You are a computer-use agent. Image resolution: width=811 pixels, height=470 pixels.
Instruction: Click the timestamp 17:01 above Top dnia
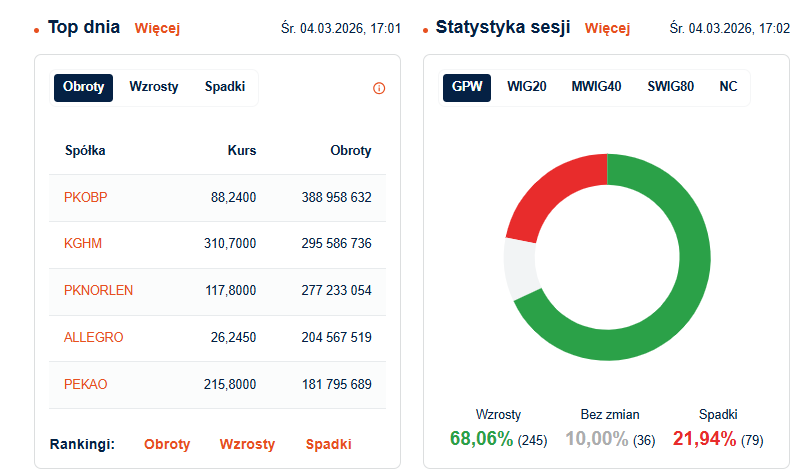pos(341,28)
